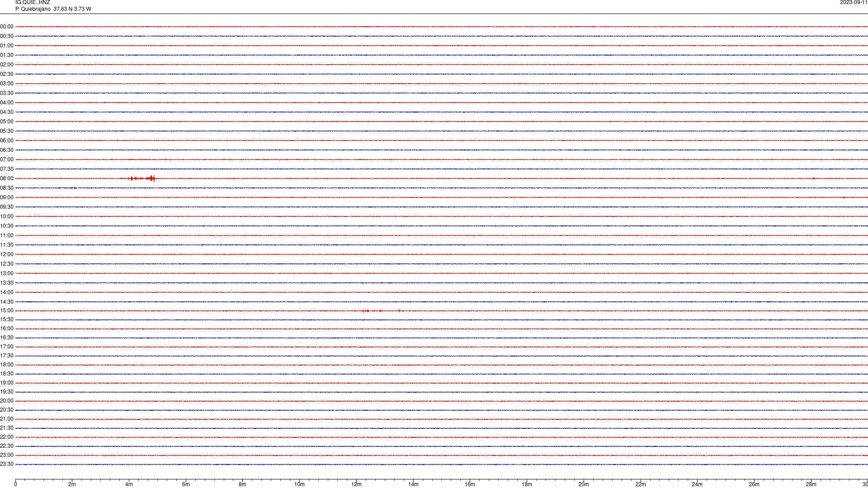Screen dimensions: 868x488
Task: Click the station code IG.QUIE..HNZ
Action: pos(33,3)
